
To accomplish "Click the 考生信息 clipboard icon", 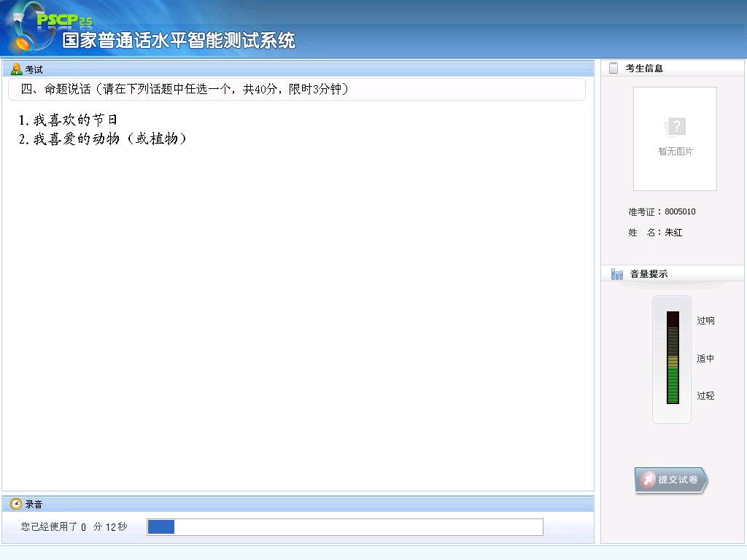I will point(614,68).
